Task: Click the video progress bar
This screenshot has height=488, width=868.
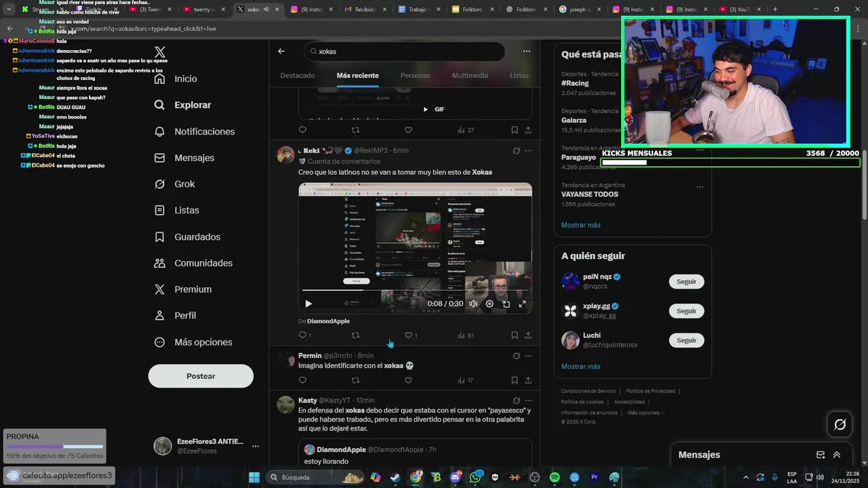Action: (415, 291)
